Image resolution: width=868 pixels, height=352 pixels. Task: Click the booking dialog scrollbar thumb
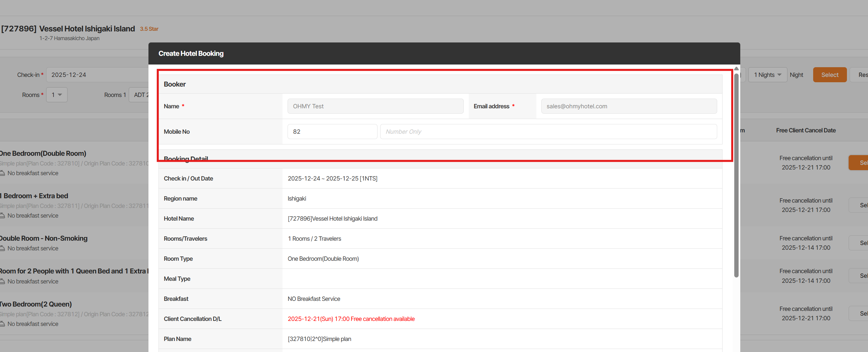click(x=737, y=175)
